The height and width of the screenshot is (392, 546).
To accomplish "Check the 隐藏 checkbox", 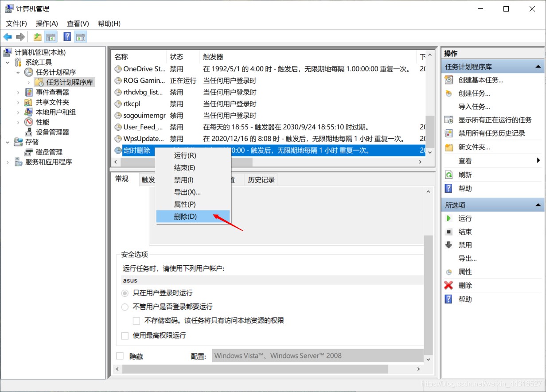I will coord(120,356).
